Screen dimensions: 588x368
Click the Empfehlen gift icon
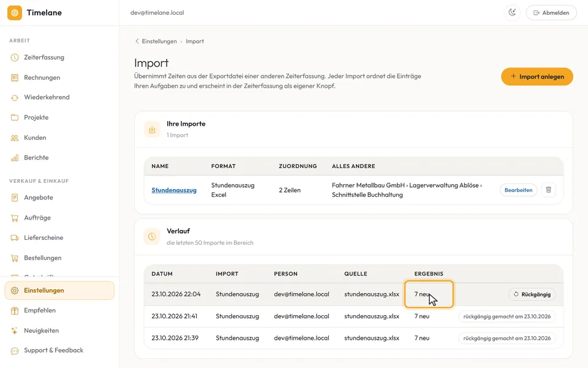click(x=15, y=310)
